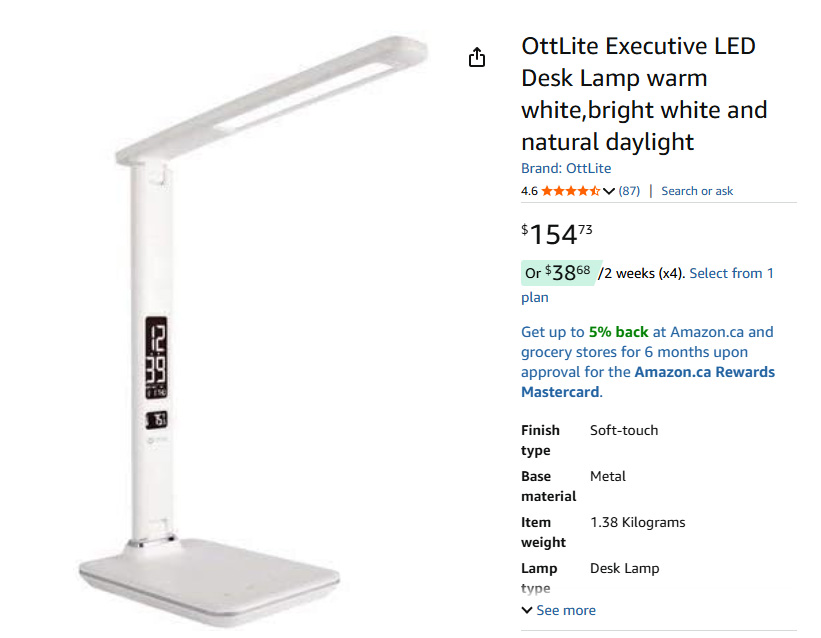
Task: Click the orange star rating icons
Action: tap(570, 191)
